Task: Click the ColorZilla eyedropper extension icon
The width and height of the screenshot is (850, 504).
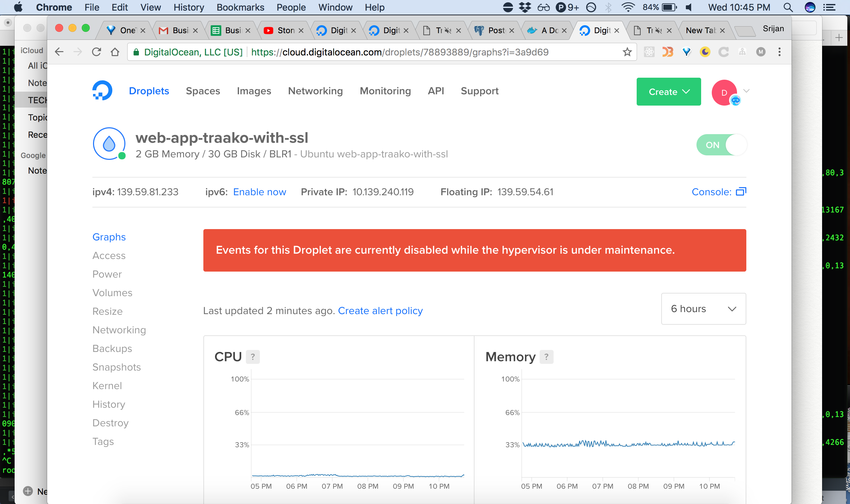Action: [687, 52]
